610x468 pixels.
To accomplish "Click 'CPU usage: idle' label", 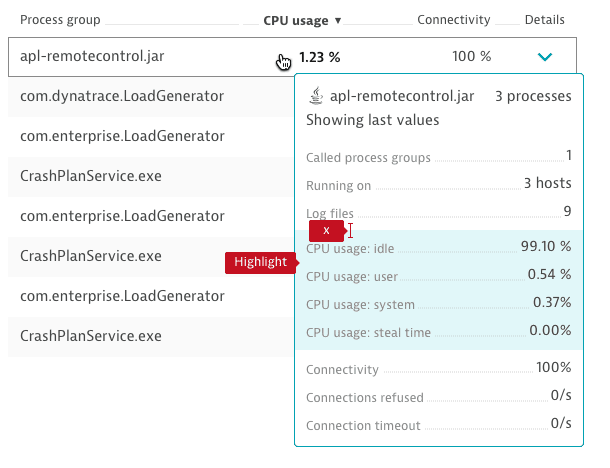I will (350, 249).
